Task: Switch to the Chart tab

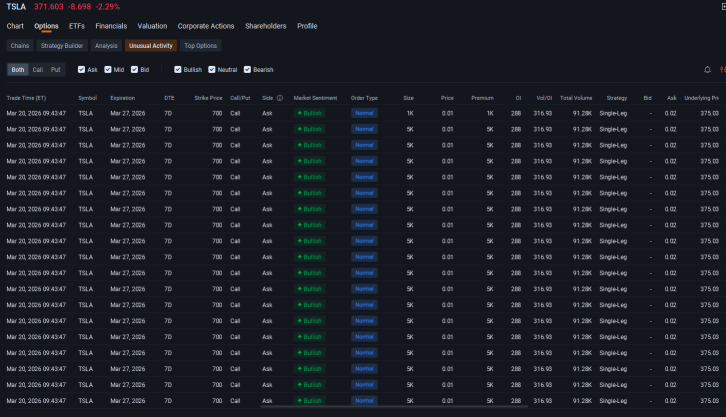Action: [x=15, y=26]
